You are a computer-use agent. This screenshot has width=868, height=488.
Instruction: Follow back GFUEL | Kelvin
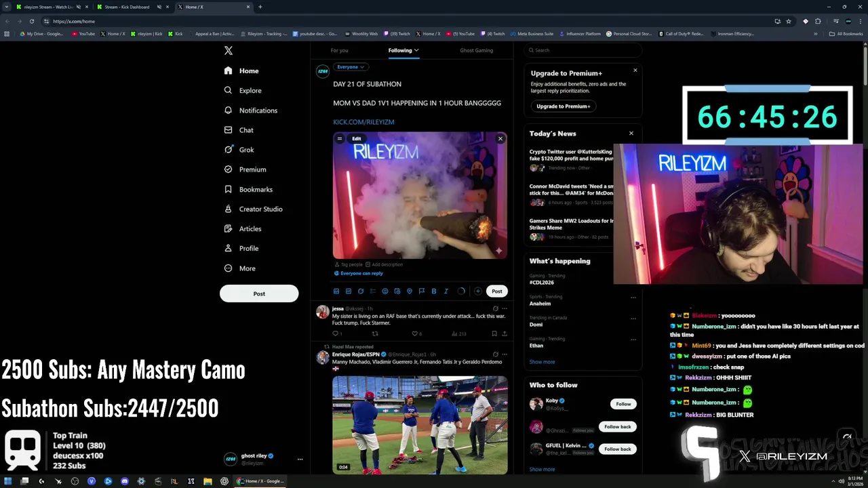click(x=618, y=449)
